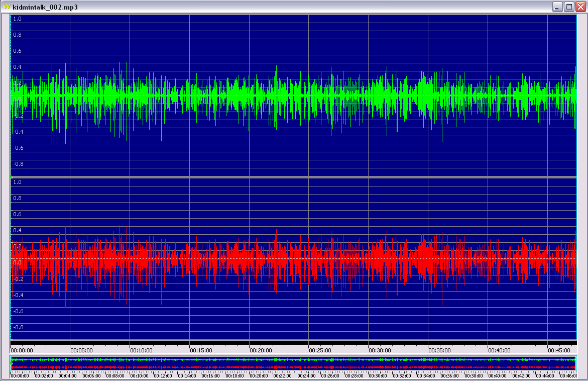Click the green left-channel waveform

[293, 96]
